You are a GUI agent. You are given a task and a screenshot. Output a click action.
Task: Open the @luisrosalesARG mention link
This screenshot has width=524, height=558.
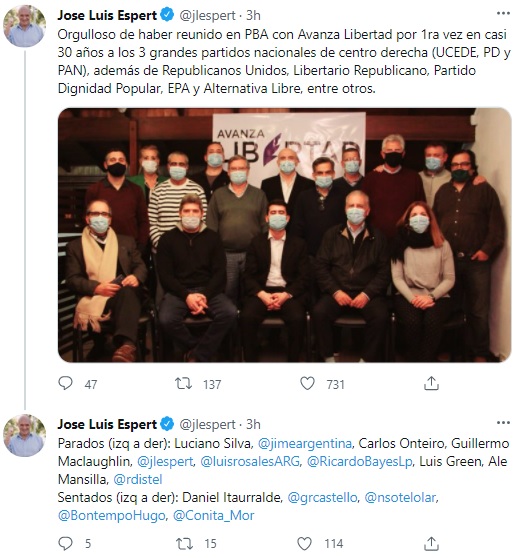point(250,461)
